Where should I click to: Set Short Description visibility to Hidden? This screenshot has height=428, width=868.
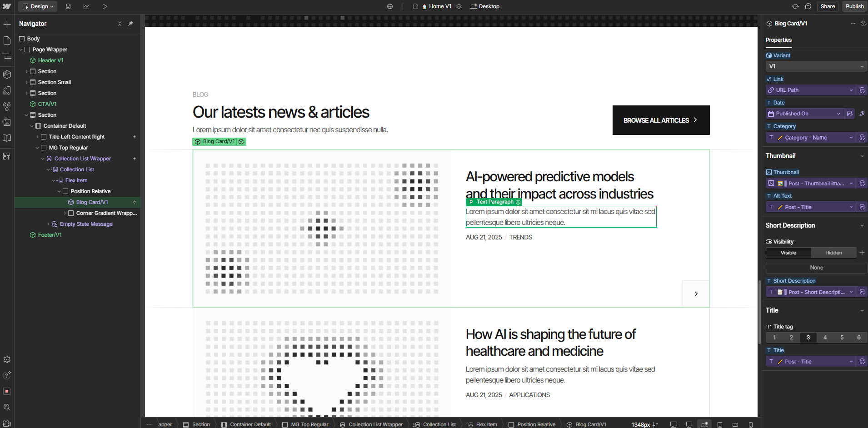(x=833, y=253)
